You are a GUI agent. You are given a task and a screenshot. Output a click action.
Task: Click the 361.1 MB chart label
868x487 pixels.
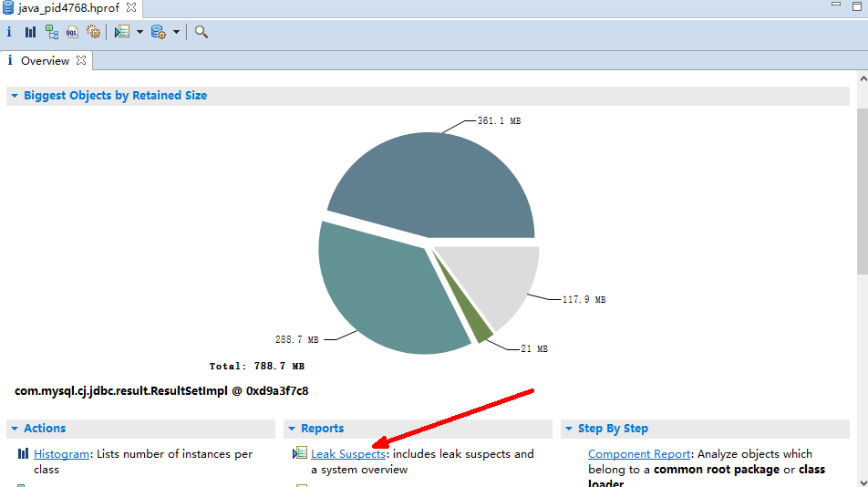[x=499, y=120]
